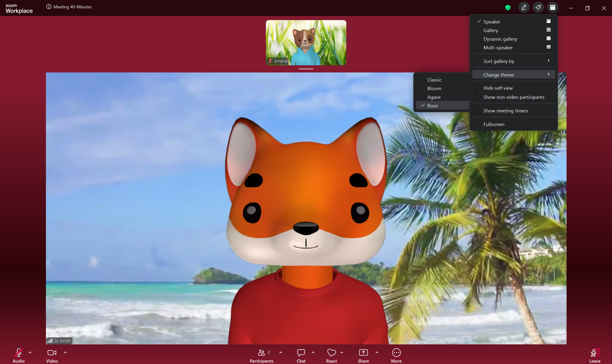Click Jo Smith's main video feed
Image resolution: width=612 pixels, height=364 pixels.
point(306,208)
